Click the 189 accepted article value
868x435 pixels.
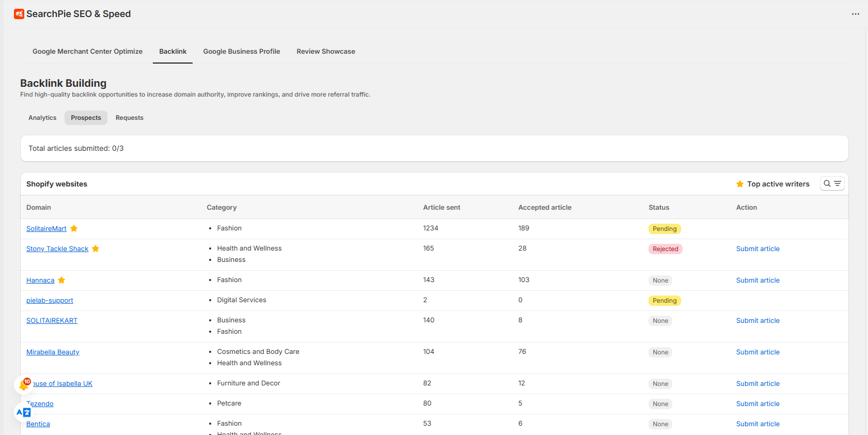524,228
